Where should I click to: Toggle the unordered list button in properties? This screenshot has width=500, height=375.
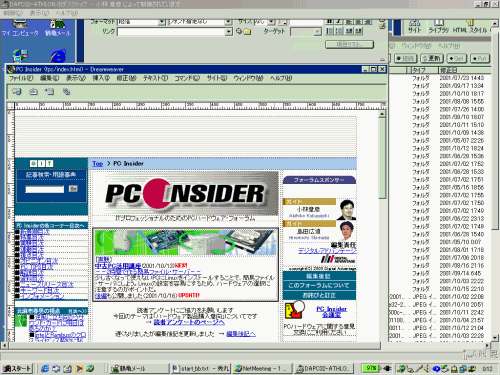[329, 31]
